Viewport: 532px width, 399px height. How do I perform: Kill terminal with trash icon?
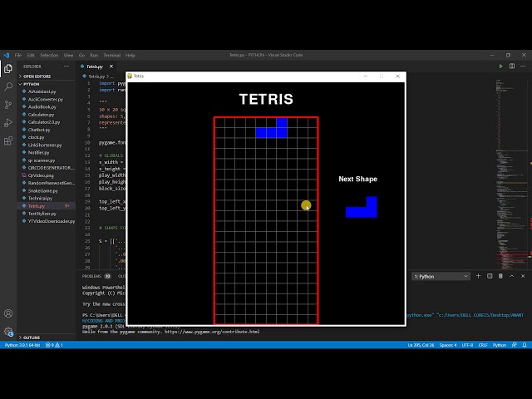point(500,276)
